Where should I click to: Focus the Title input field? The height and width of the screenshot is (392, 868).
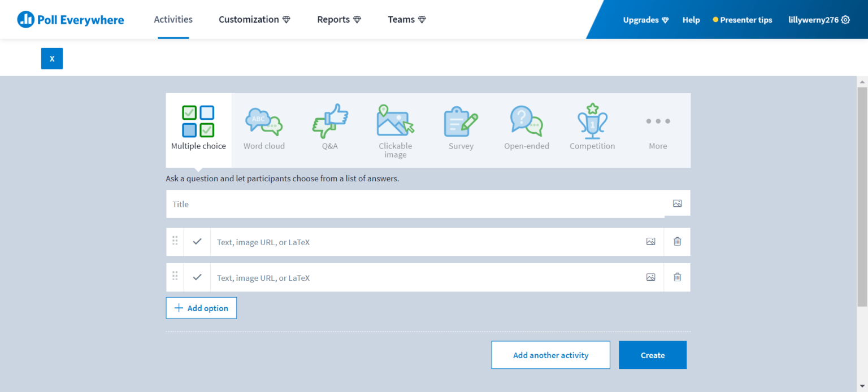tap(415, 204)
